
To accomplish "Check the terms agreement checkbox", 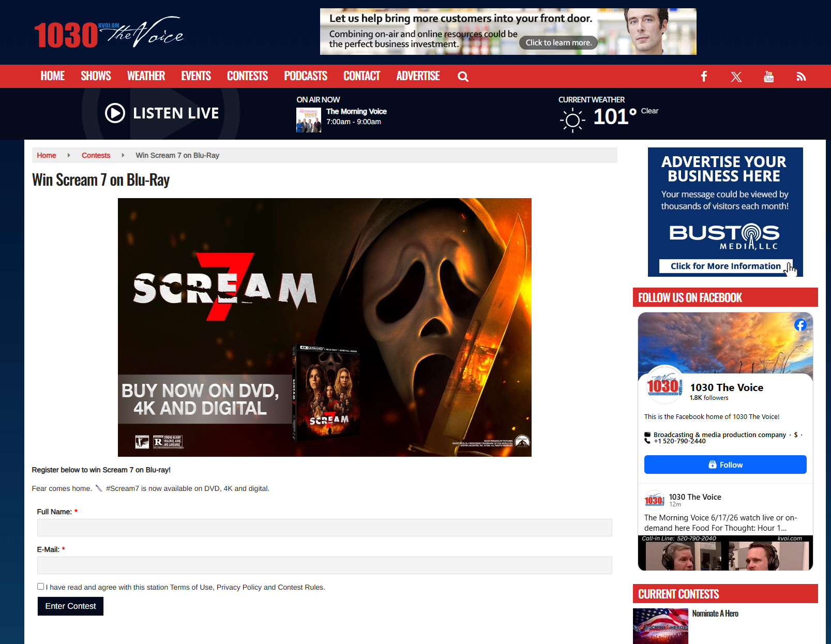I will coord(40,586).
